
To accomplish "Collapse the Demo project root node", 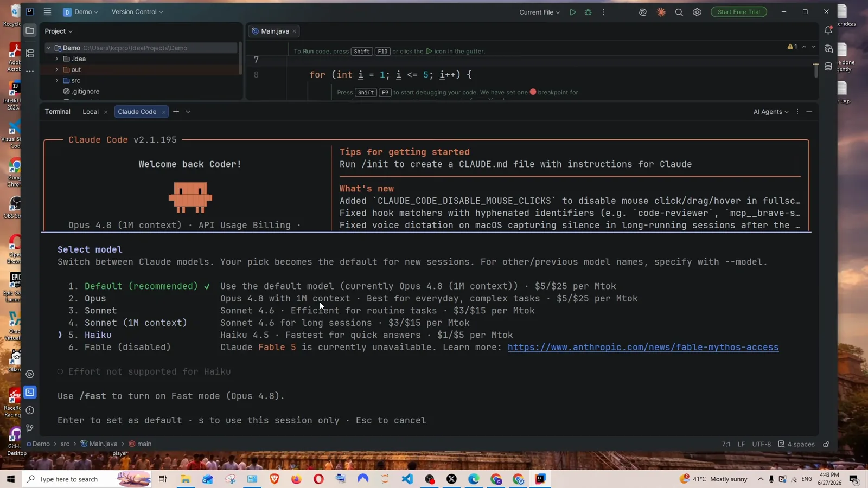I will (48, 48).
